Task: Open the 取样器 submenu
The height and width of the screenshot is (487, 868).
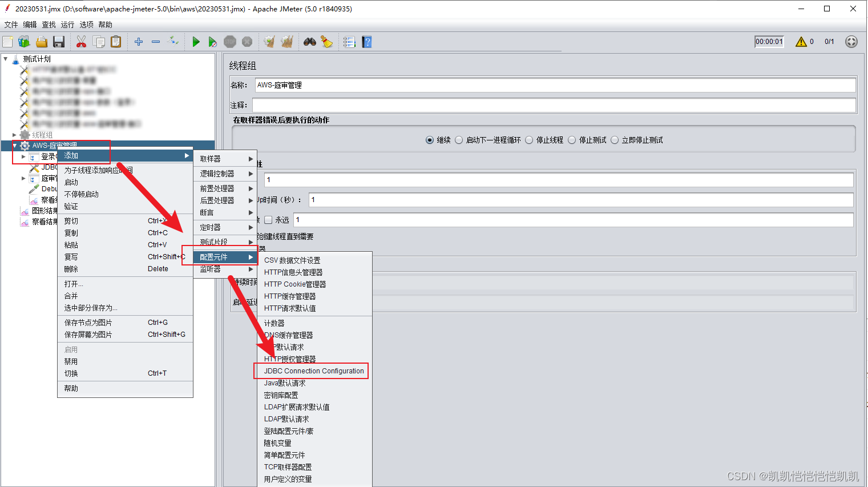Action: (x=226, y=159)
